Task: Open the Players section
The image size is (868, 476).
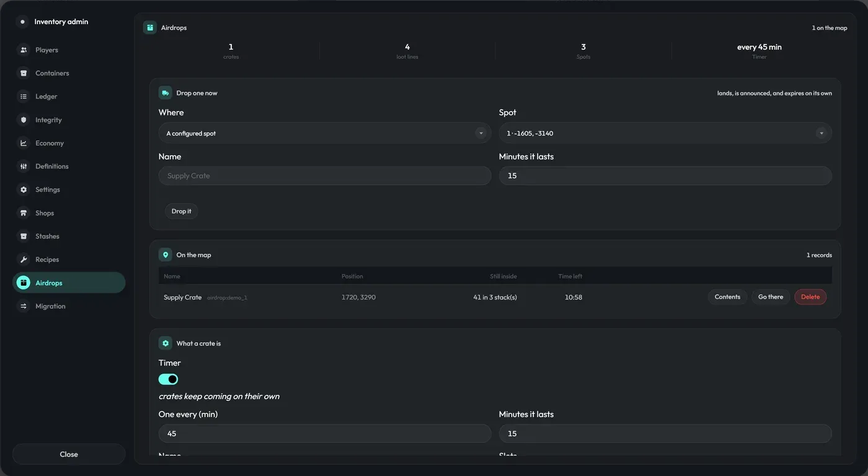Action: click(69, 50)
